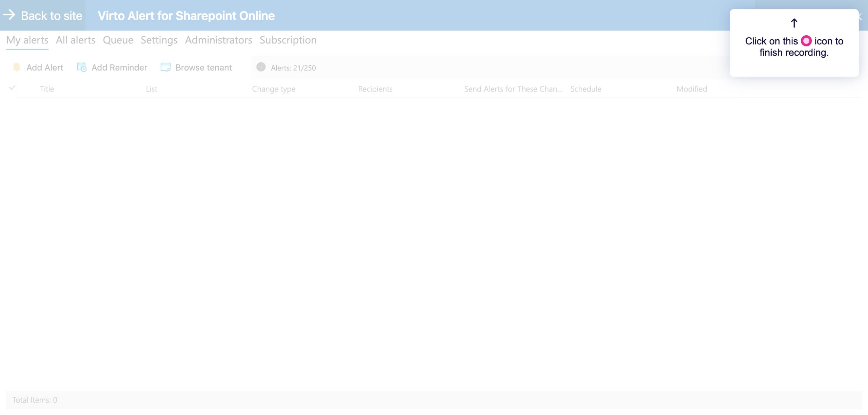
Task: Click the Change type column header
Action: click(274, 89)
